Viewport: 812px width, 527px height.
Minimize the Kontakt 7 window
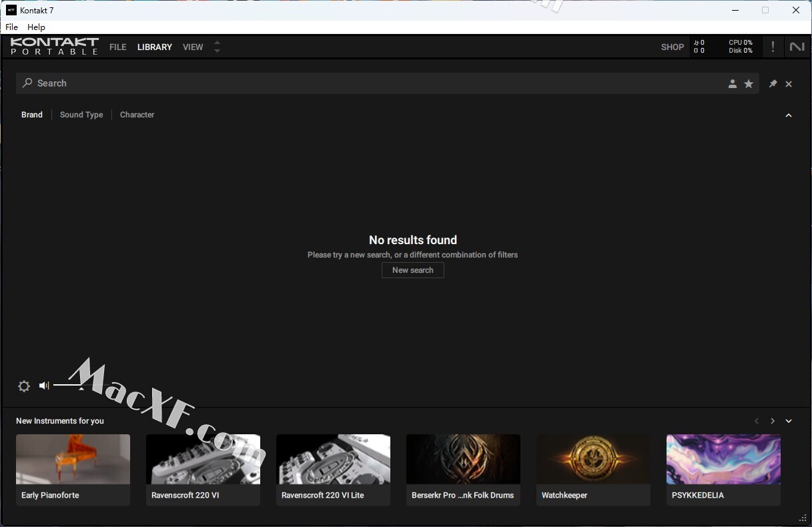[735, 10]
